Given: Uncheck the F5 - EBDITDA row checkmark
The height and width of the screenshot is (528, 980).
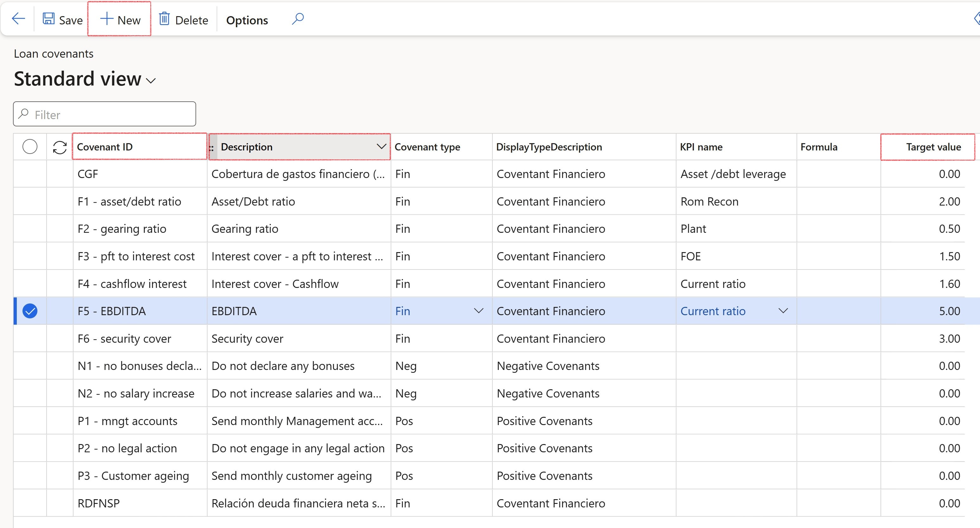Looking at the screenshot, I should [x=30, y=311].
